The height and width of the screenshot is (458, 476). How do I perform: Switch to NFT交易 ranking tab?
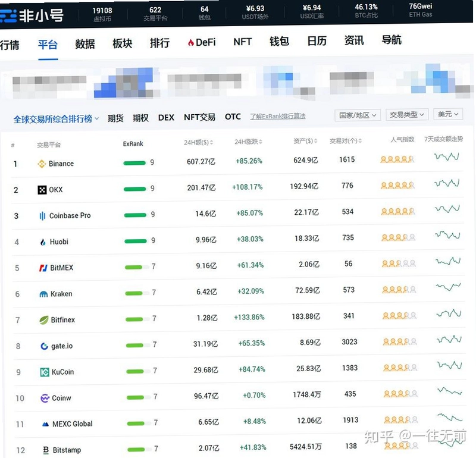(x=199, y=117)
